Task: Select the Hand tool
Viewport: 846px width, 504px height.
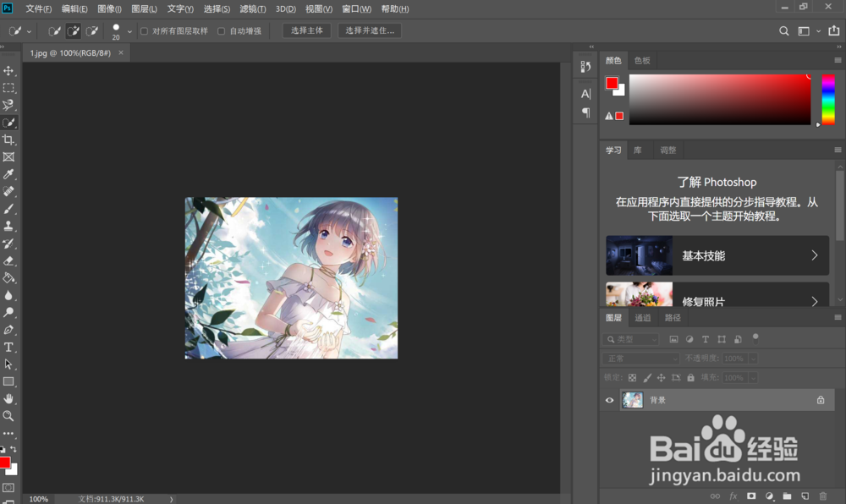Action: (x=8, y=399)
